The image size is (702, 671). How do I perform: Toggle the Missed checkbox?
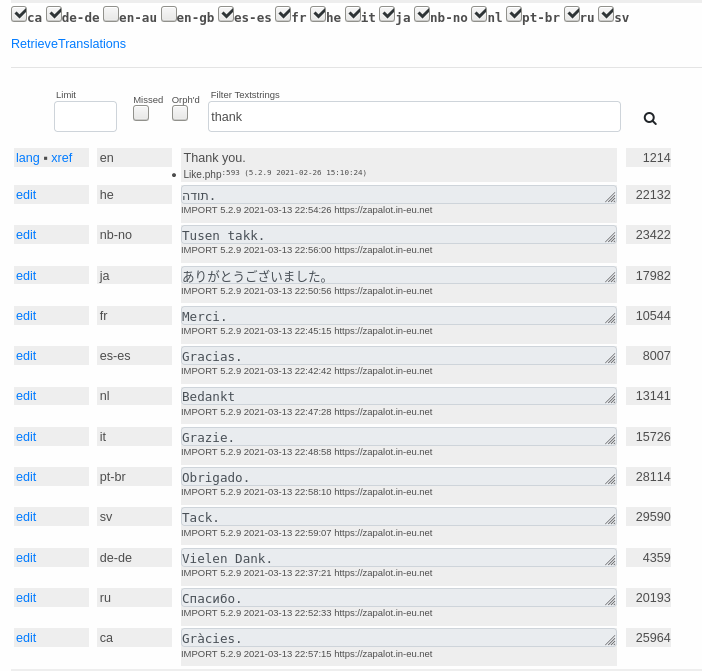(x=141, y=113)
